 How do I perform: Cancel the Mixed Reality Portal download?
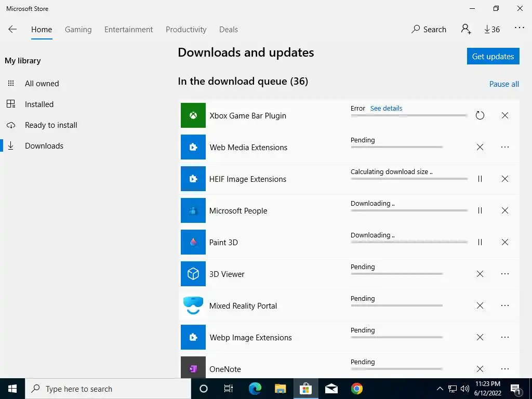tap(480, 305)
